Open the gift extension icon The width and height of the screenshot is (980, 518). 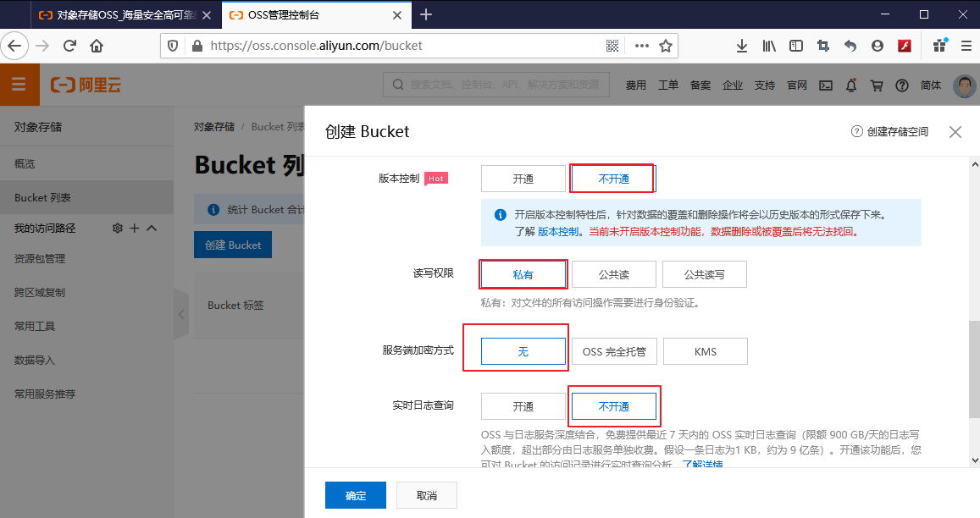tap(939, 45)
